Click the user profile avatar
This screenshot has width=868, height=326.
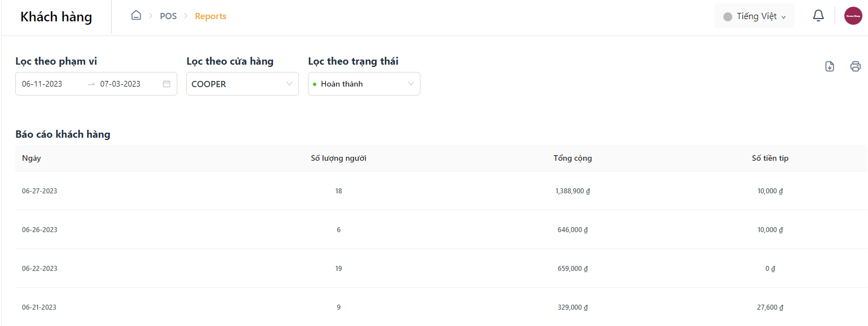pyautogui.click(x=853, y=16)
